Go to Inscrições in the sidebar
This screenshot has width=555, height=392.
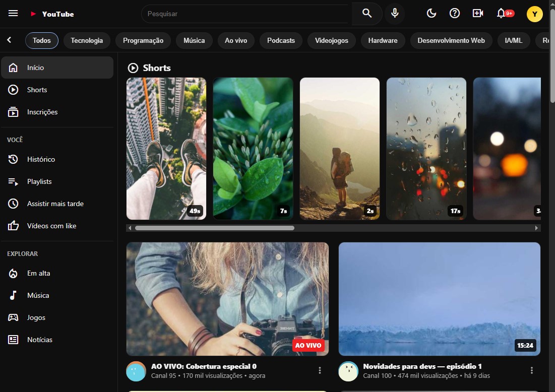tap(42, 112)
